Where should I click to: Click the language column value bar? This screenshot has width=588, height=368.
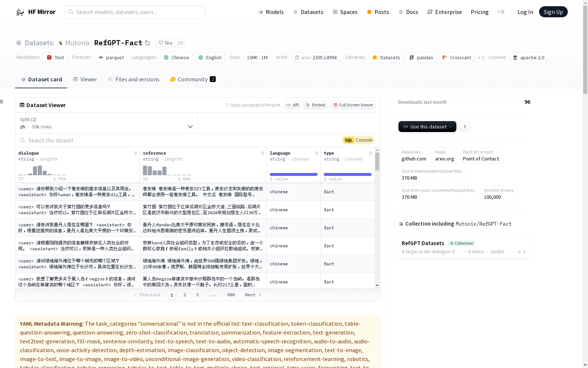[x=294, y=174]
